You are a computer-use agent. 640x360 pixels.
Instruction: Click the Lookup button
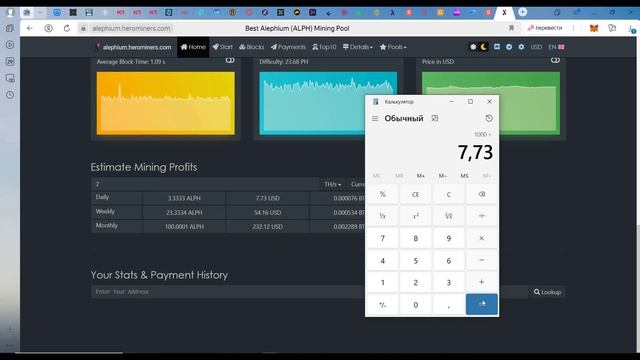(547, 292)
